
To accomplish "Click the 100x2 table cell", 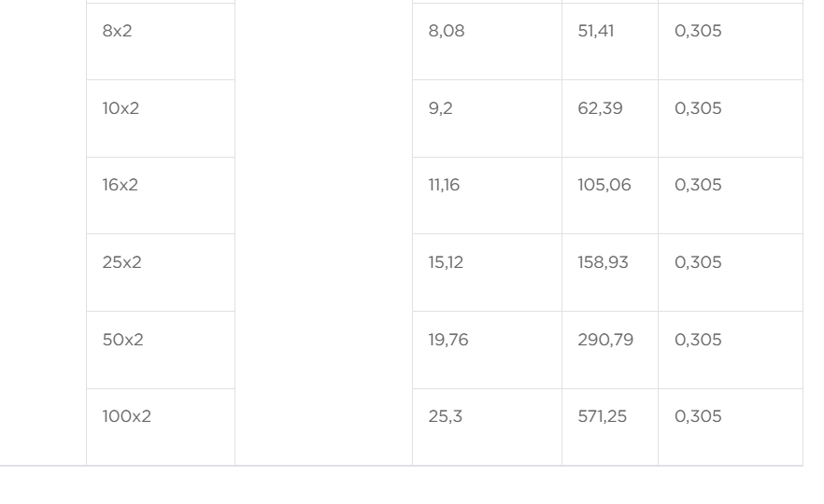I will point(127,416).
